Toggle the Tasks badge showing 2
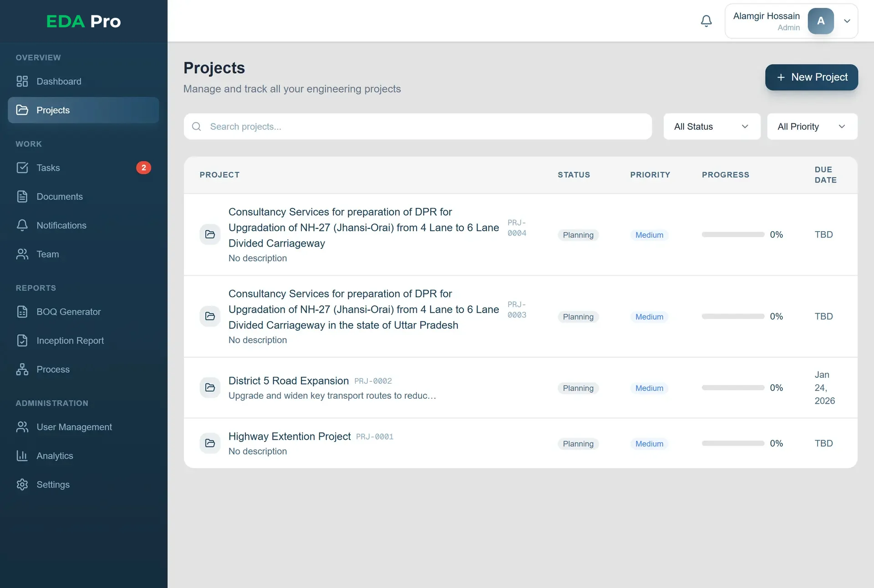Image resolution: width=874 pixels, height=588 pixels. (x=144, y=167)
